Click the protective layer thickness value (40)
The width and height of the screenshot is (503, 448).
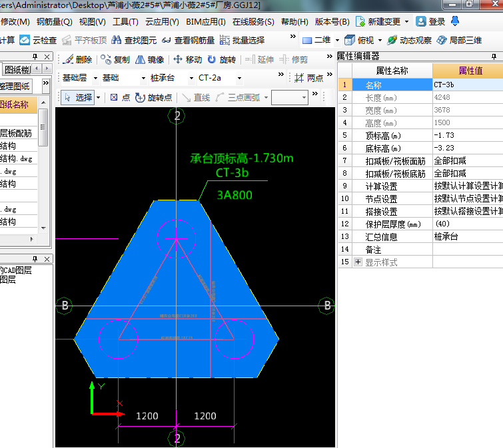[x=468, y=224]
